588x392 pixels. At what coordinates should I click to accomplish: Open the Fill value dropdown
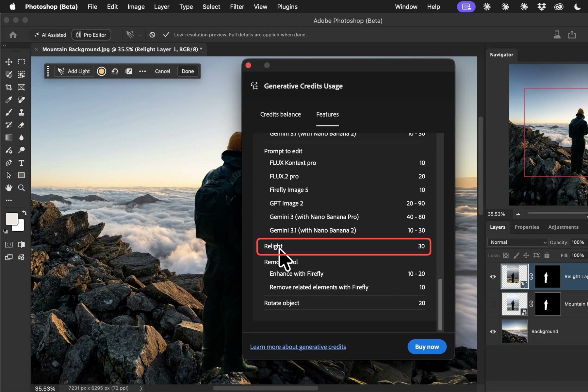tap(579, 255)
